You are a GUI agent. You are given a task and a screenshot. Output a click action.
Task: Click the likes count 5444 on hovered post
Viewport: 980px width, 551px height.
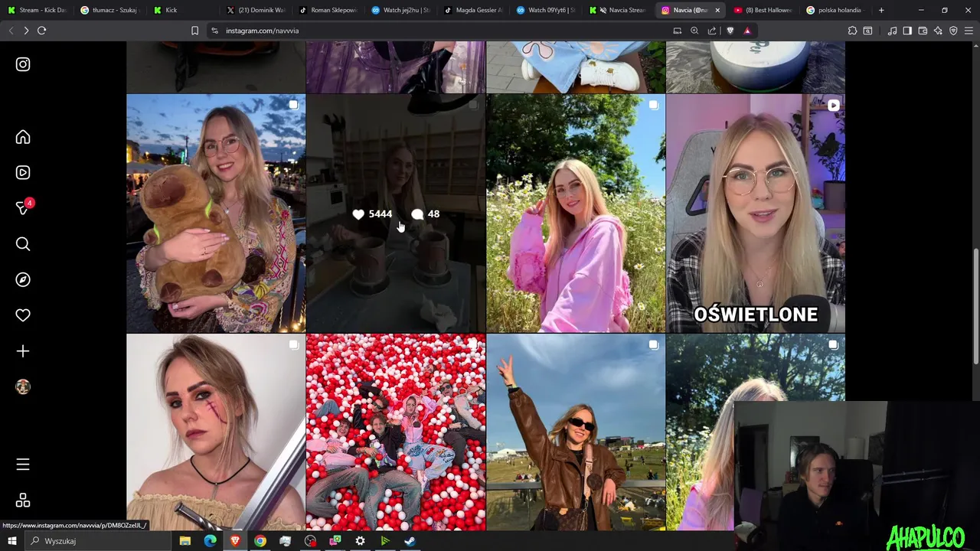click(372, 214)
